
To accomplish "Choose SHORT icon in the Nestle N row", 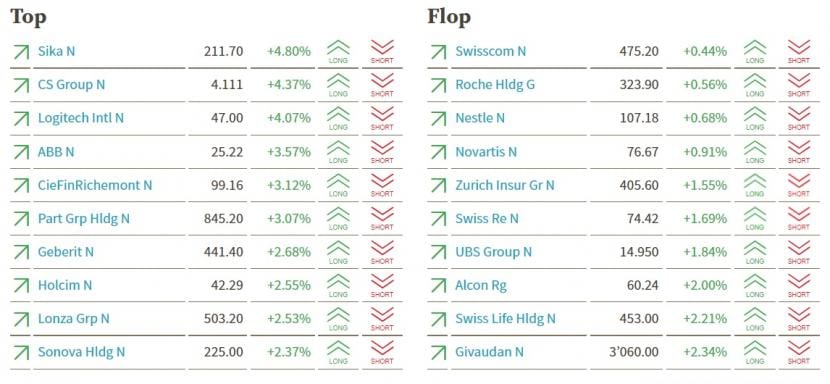I will (x=799, y=119).
